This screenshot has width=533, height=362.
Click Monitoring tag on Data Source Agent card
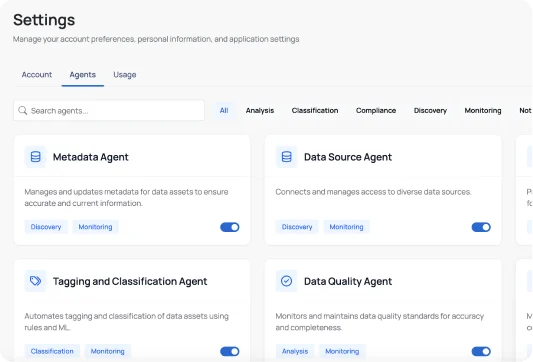(x=346, y=227)
